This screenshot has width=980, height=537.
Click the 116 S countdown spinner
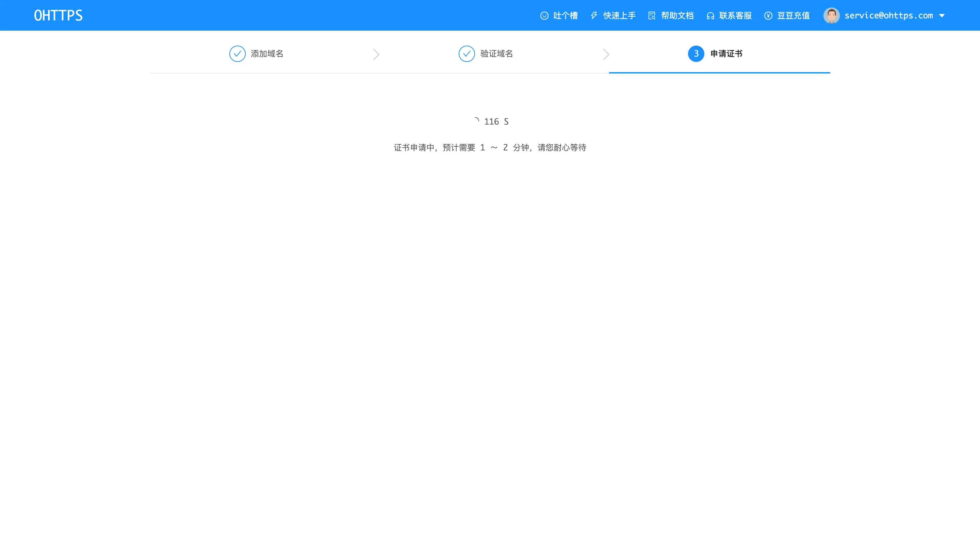click(x=476, y=121)
